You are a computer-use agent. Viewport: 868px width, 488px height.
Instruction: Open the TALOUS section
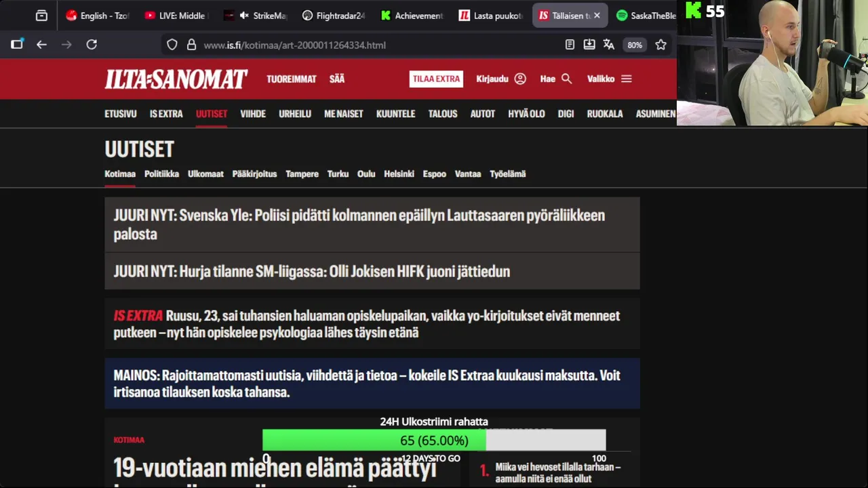click(x=443, y=114)
